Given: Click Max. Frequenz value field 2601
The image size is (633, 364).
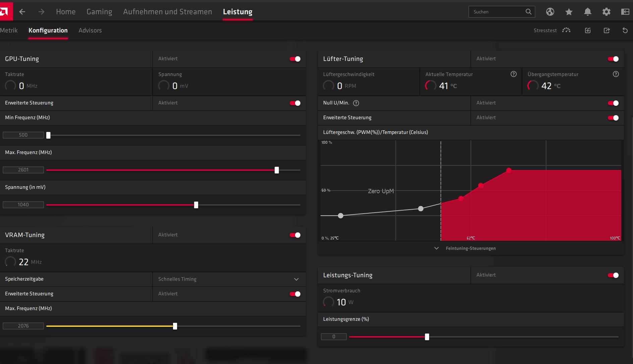Looking at the screenshot, I should 23,170.
